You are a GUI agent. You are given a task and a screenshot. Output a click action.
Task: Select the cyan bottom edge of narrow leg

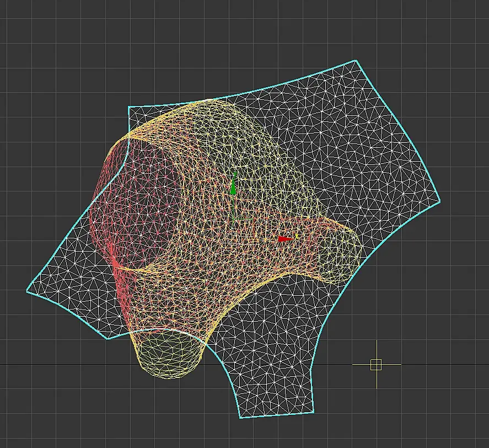coord(277,415)
